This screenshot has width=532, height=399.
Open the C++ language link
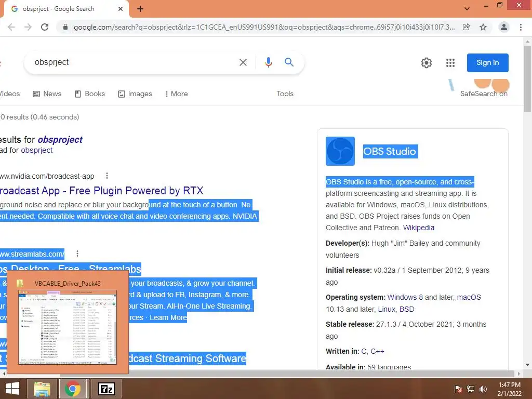click(x=377, y=351)
